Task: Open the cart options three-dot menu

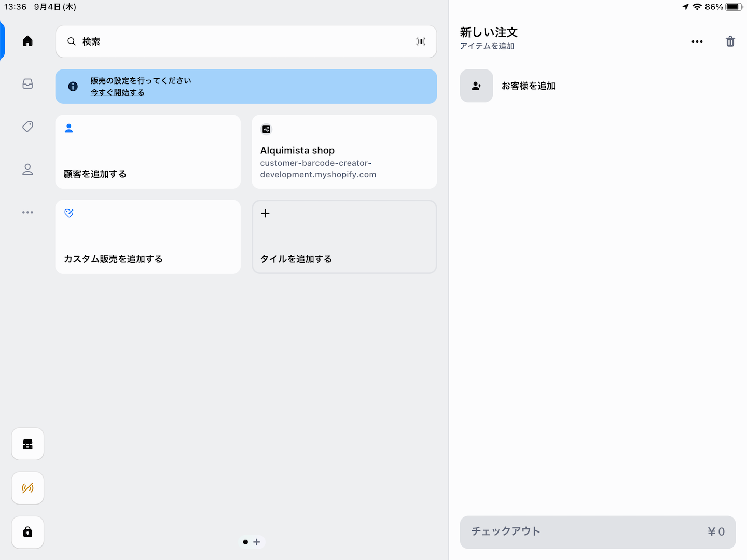Action: [697, 41]
